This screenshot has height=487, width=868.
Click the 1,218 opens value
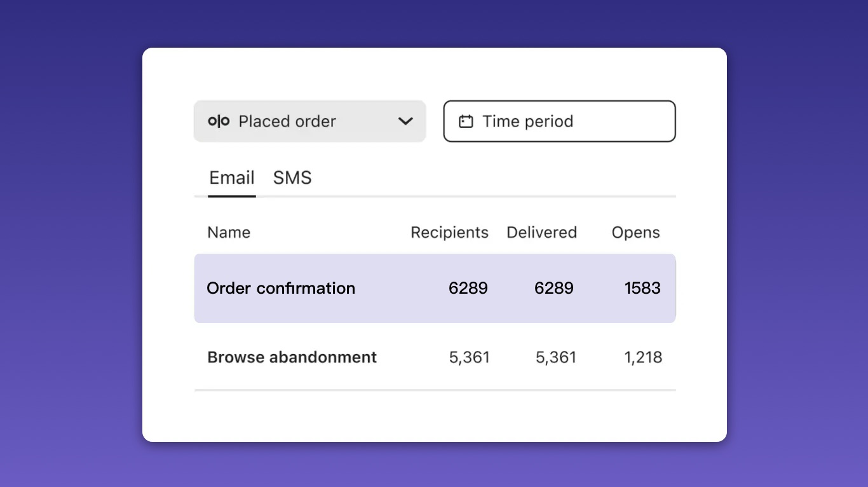(x=643, y=357)
